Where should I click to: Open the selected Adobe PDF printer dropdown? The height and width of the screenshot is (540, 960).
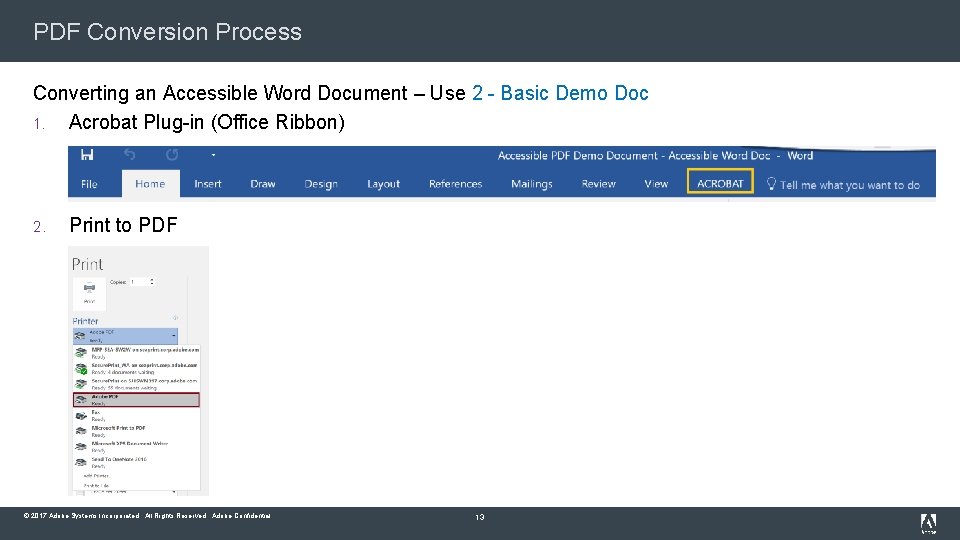pos(126,336)
